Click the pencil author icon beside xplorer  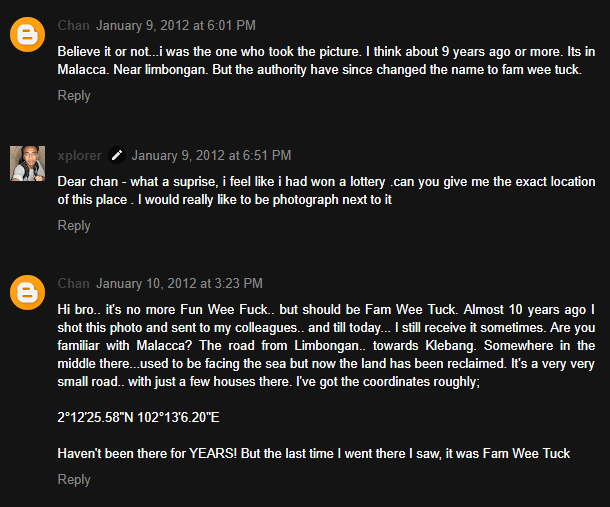click(x=118, y=155)
